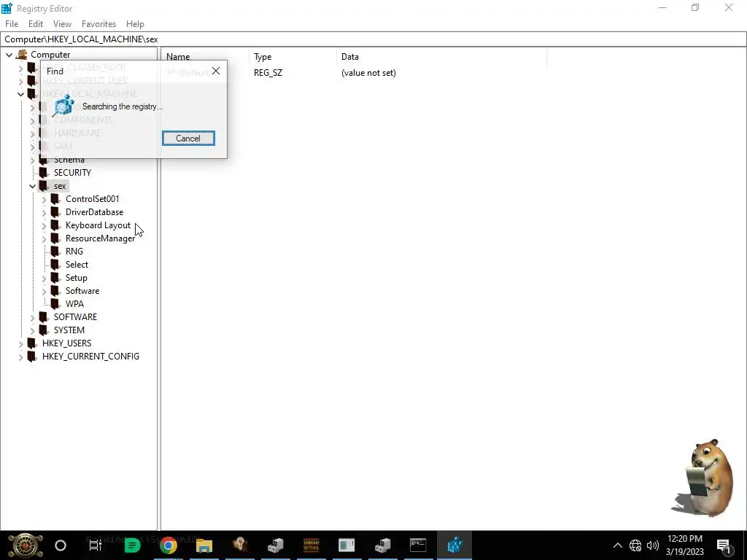Select the SECURITY key label

tap(72, 172)
